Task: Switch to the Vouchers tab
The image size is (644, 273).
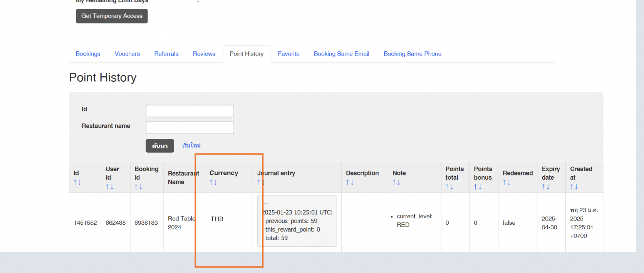Action: (127, 54)
